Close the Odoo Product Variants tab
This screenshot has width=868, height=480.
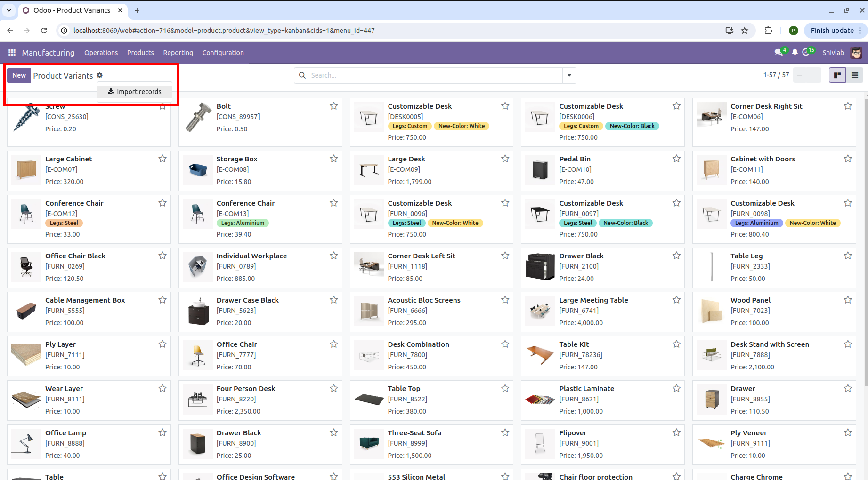tap(120, 10)
